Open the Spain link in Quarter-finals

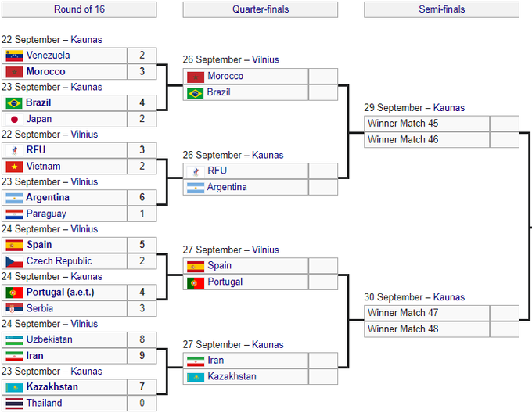220,265
